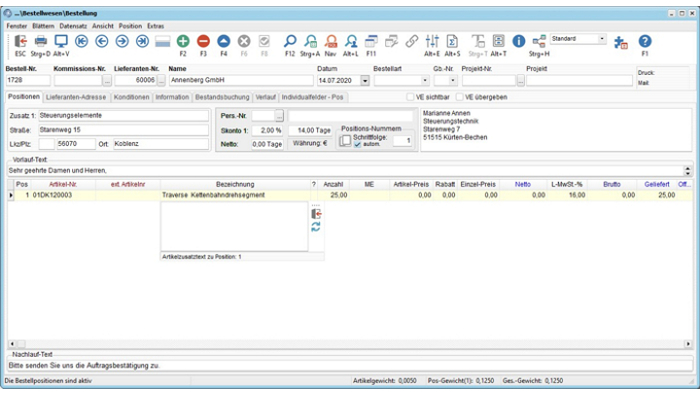This screenshot has height=394, width=700.
Task: Go to next record arrow icon
Action: point(122,41)
